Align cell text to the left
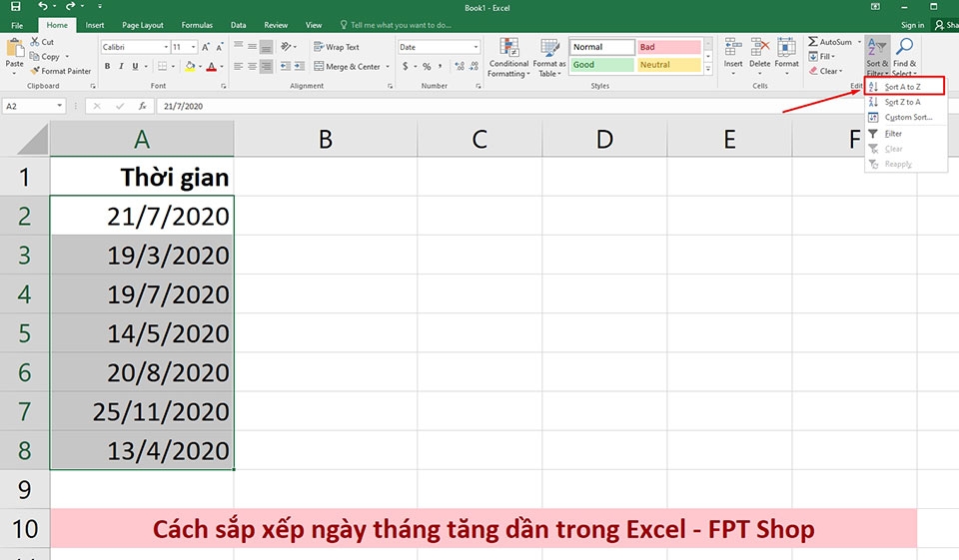Image resolution: width=959 pixels, height=560 pixels. [239, 66]
